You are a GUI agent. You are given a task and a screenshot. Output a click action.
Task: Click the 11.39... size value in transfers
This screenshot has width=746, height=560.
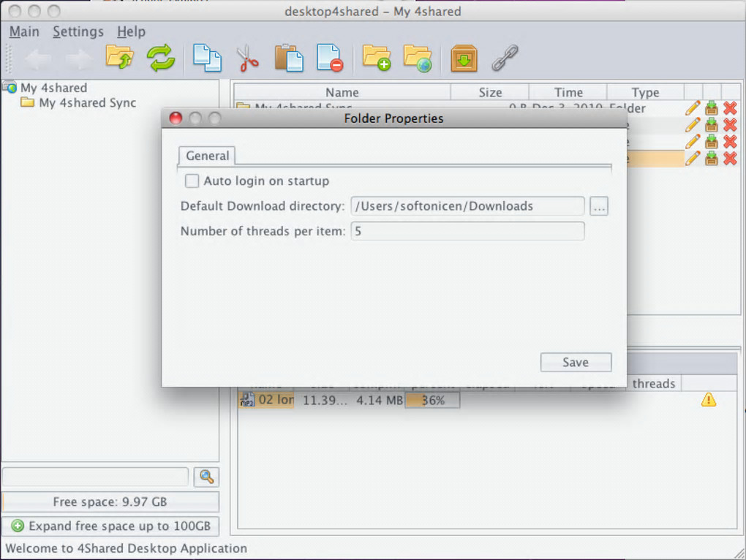point(325,401)
